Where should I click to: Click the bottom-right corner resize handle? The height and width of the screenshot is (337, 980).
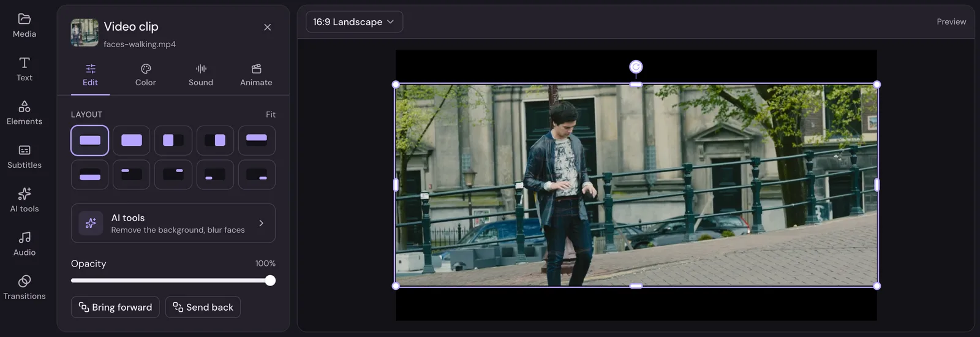click(x=876, y=286)
